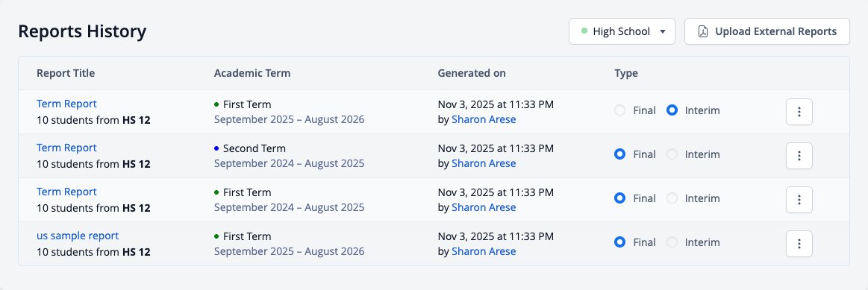Image resolution: width=868 pixels, height=290 pixels.
Task: Click the green status dot beside High School
Action: tap(584, 31)
